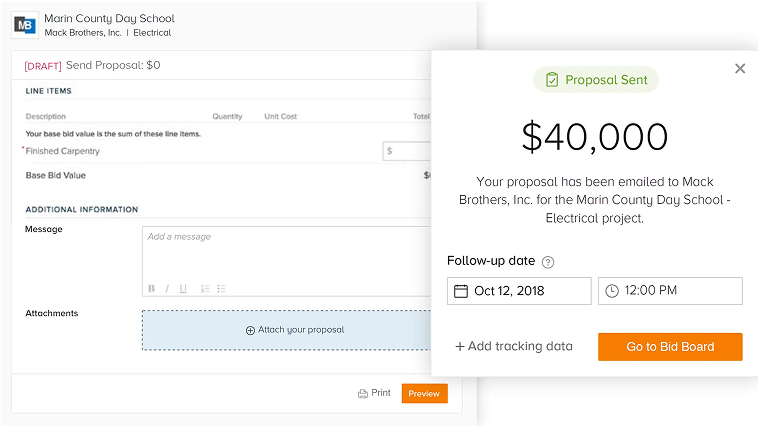Click the Add a message text box
758x426 pixels.
[287, 255]
